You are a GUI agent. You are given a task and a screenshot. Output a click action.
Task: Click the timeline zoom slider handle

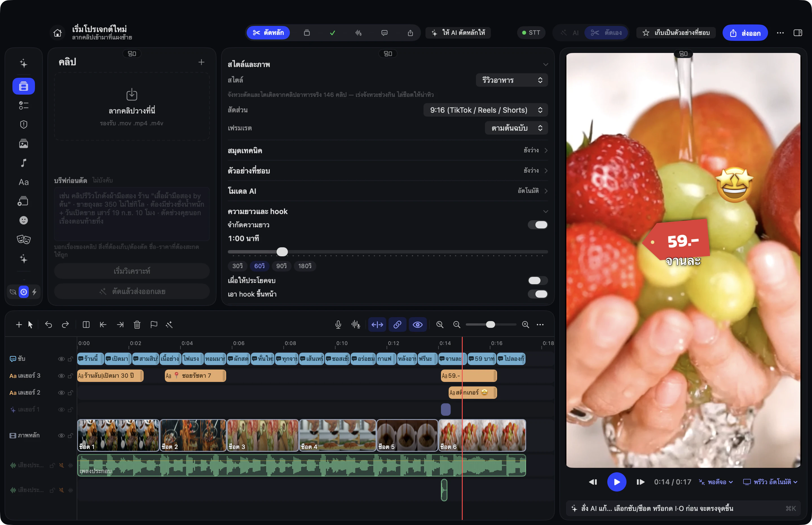click(x=490, y=324)
